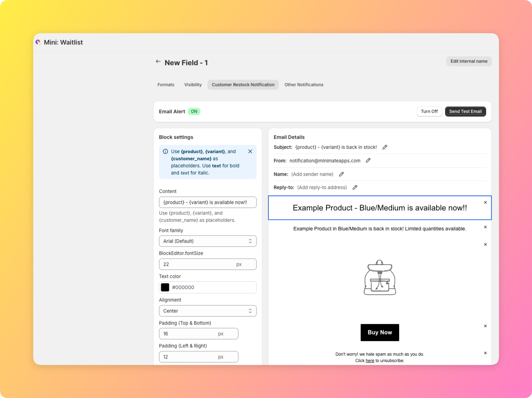This screenshot has width=532, height=398.
Task: Click the subject text '{product} - {variant} is back in stock!'
Action: click(336, 147)
